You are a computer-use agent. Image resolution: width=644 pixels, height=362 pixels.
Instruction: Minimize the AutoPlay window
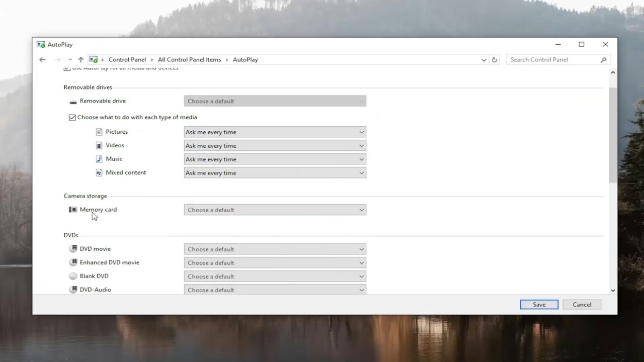click(558, 44)
